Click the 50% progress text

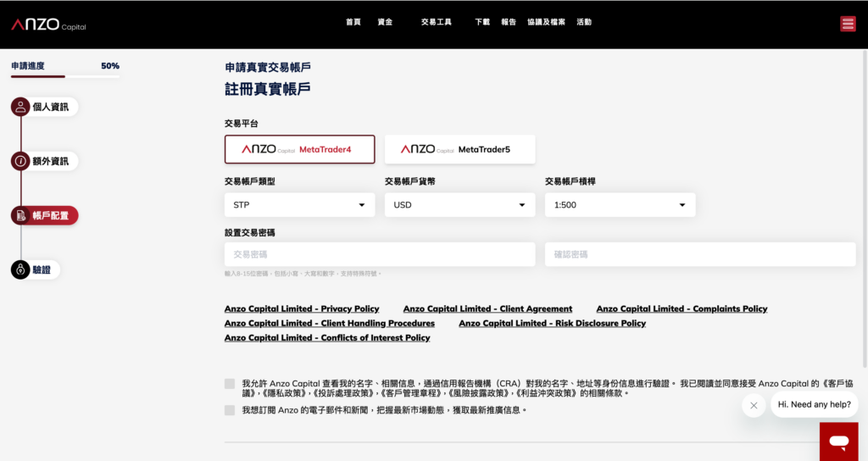coord(110,66)
